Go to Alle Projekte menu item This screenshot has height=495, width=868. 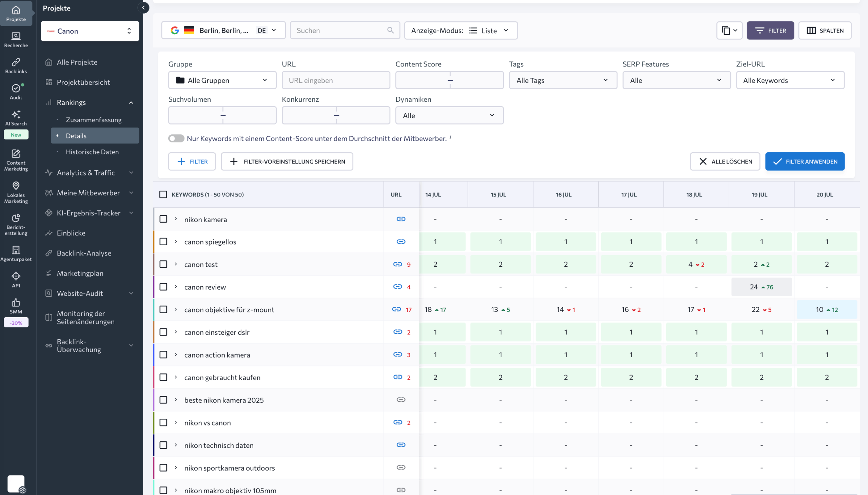(77, 62)
